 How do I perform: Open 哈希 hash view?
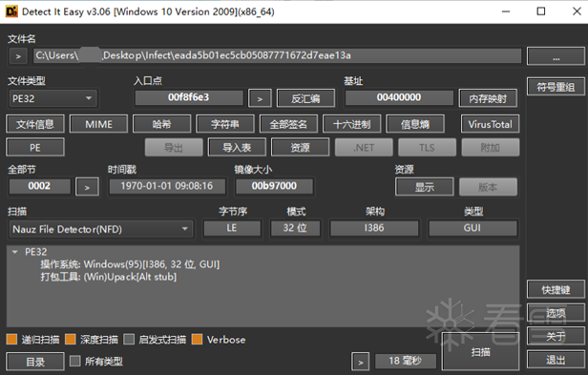(x=162, y=124)
